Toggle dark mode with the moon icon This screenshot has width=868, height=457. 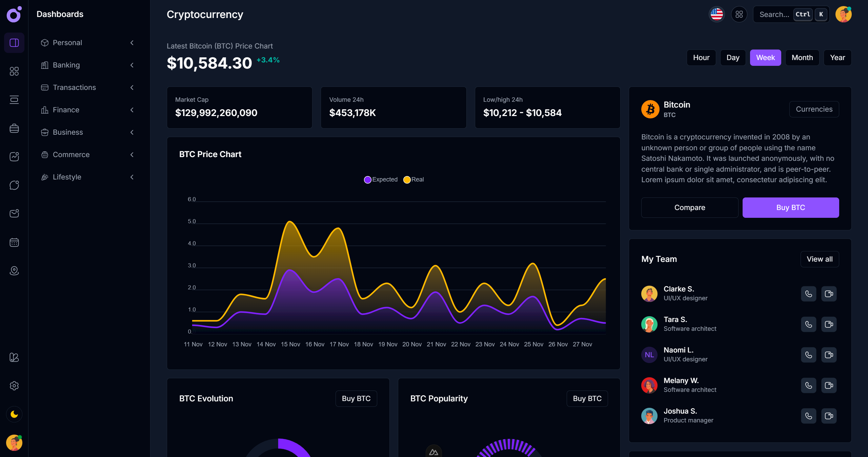click(14, 414)
